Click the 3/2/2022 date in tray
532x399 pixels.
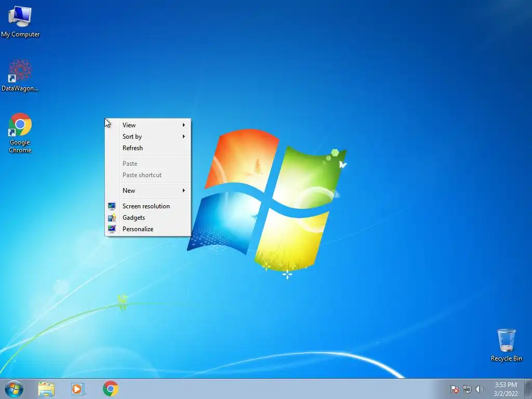506,394
